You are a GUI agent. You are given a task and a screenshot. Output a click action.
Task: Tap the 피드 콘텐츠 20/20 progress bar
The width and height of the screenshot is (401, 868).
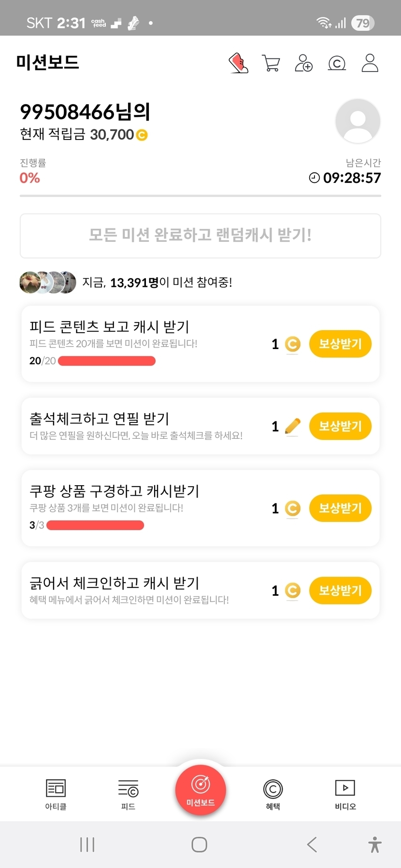click(107, 361)
